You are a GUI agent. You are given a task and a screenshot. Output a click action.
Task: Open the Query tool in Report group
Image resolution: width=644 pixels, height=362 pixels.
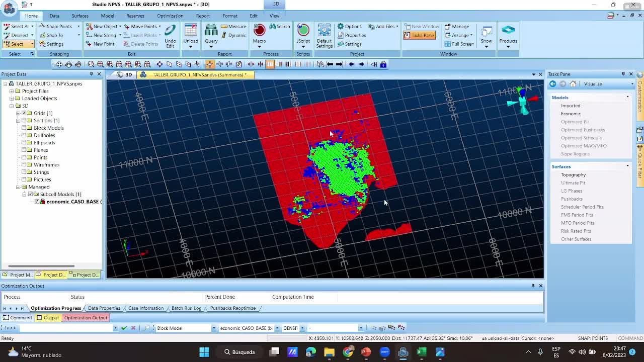pos(211,31)
